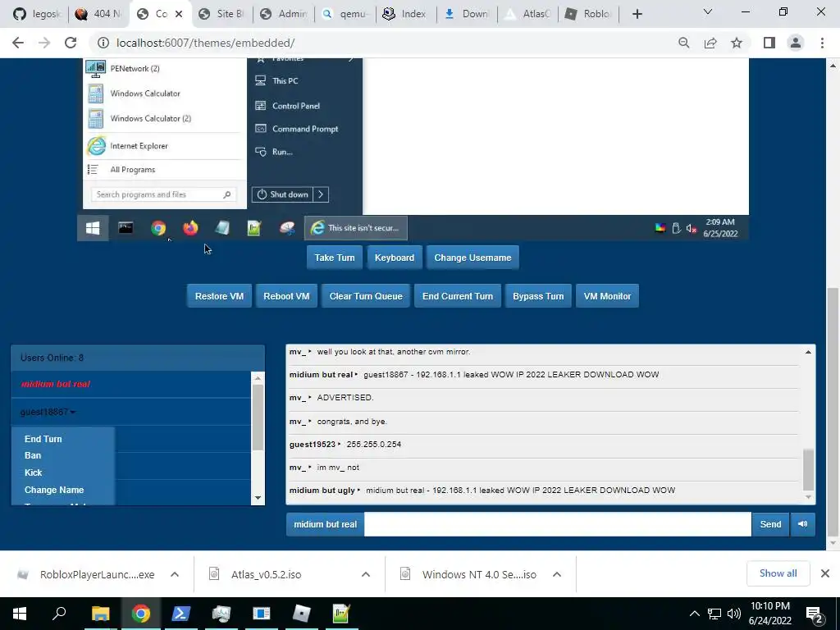Open VM Monitor button

[608, 296]
